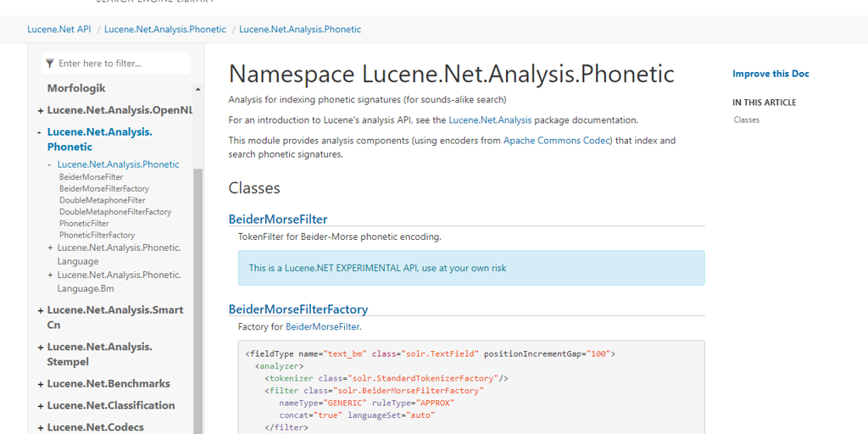The width and height of the screenshot is (868, 434).
Task: Select BeiderMorseFilterFactory in the sidebar list
Action: (103, 189)
